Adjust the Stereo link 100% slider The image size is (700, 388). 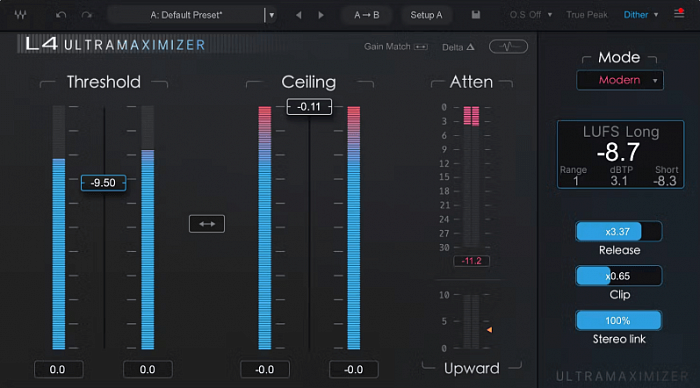[619, 321]
